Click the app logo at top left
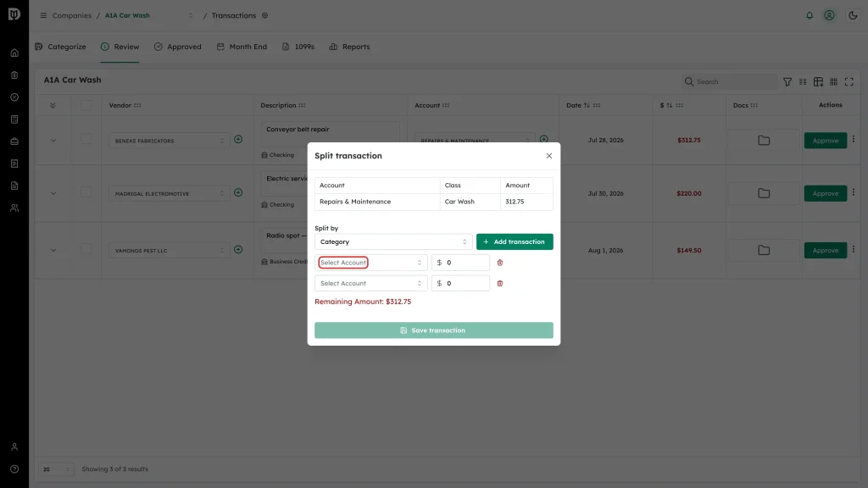Viewport: 868px width, 488px height. coord(14,14)
